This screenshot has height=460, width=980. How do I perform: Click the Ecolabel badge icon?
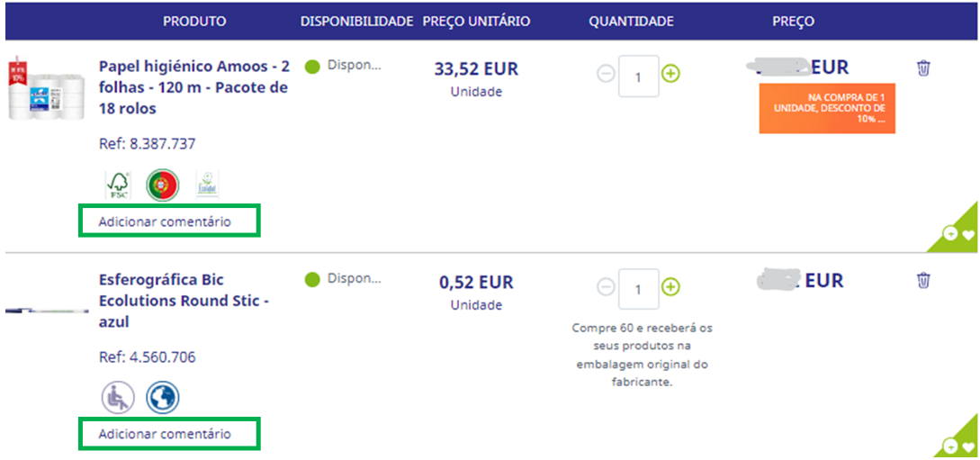(x=207, y=185)
